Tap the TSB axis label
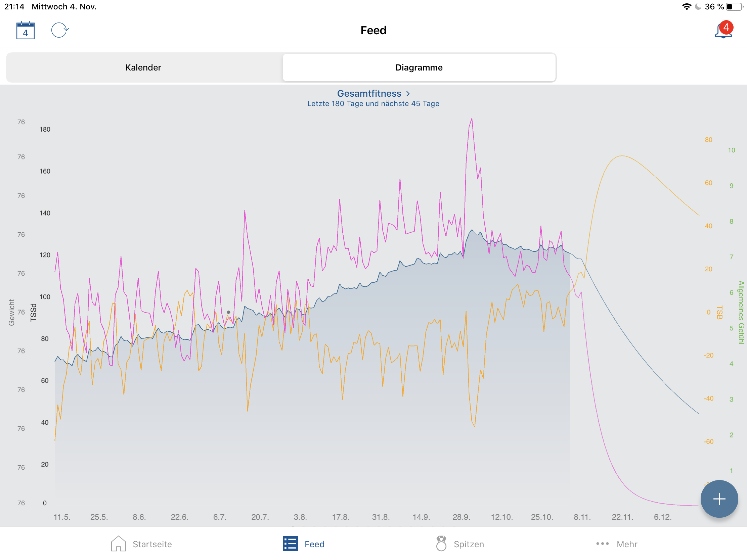The width and height of the screenshot is (747, 560). pos(719,312)
